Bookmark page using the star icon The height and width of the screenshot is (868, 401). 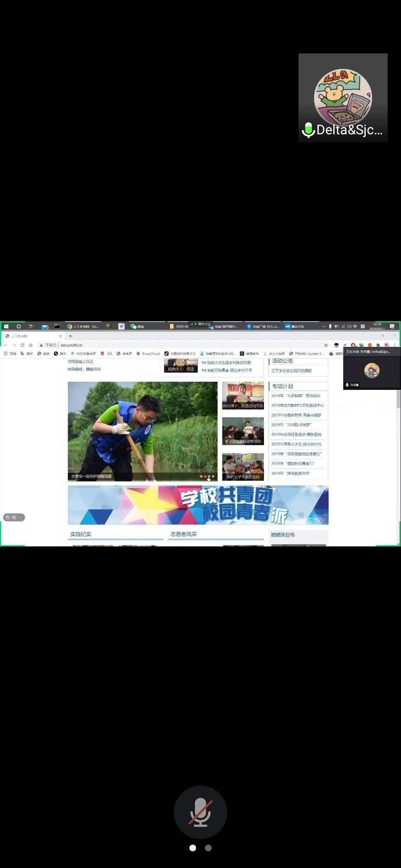pyautogui.click(x=326, y=345)
